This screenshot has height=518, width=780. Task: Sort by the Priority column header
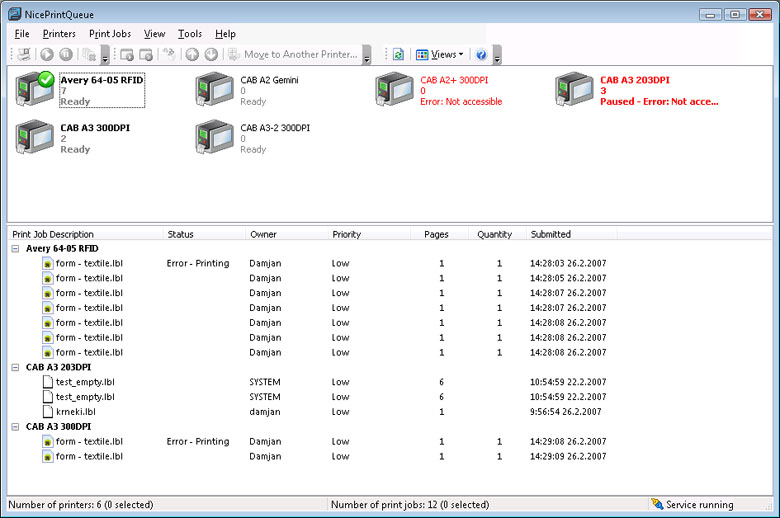369,234
